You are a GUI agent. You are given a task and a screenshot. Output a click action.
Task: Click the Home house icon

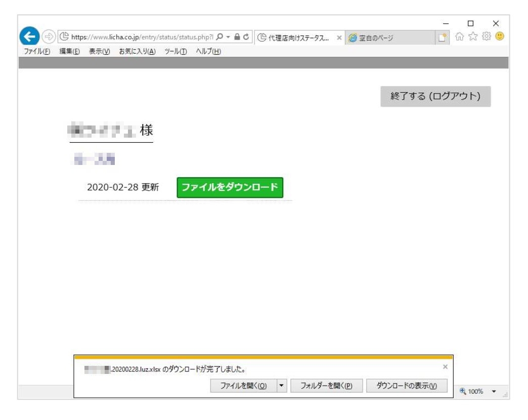pos(459,36)
